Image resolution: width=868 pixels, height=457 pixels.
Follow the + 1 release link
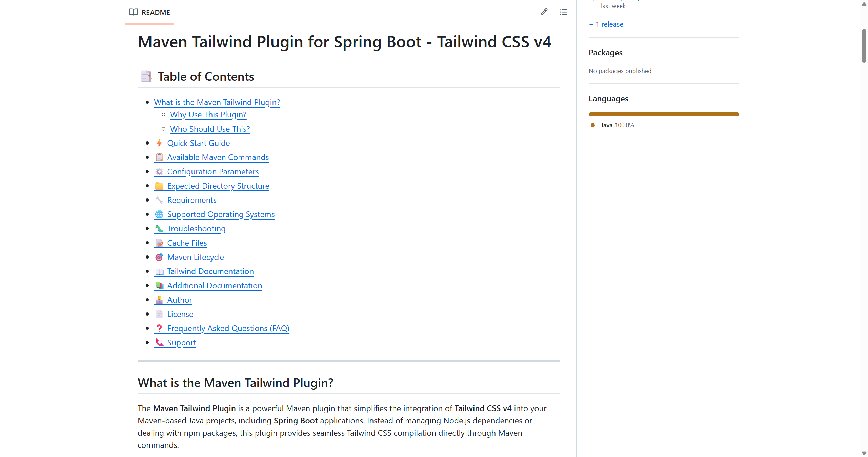(605, 24)
